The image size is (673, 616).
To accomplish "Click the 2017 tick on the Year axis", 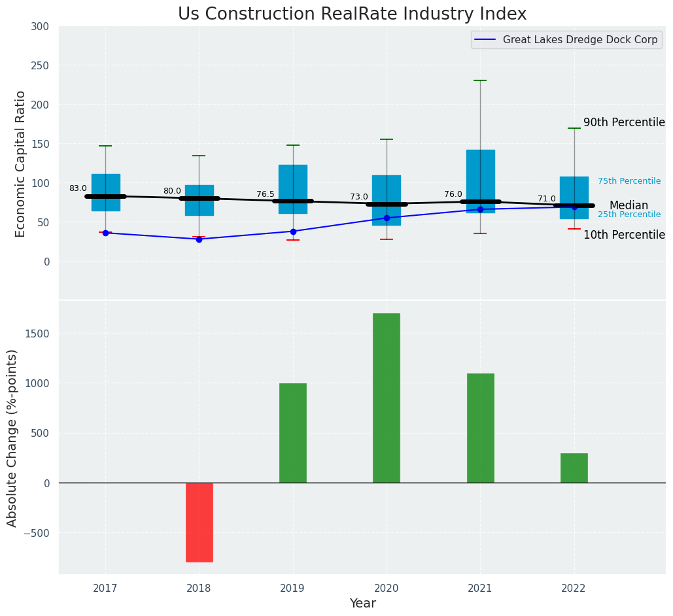I will (105, 589).
